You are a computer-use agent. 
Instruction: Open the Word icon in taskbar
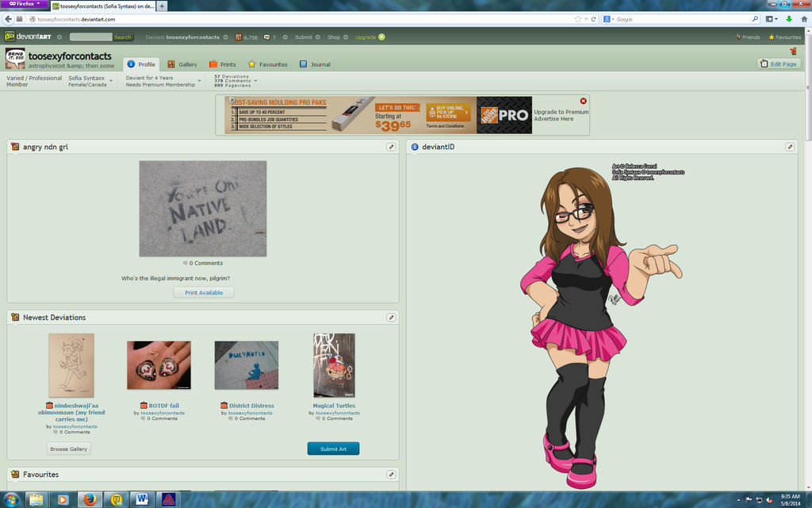(x=141, y=500)
